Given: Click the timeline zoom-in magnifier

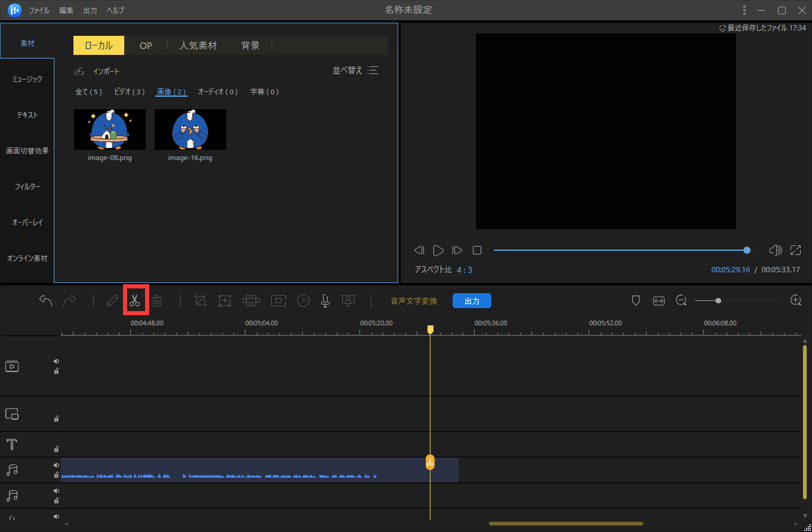Looking at the screenshot, I should (x=795, y=300).
